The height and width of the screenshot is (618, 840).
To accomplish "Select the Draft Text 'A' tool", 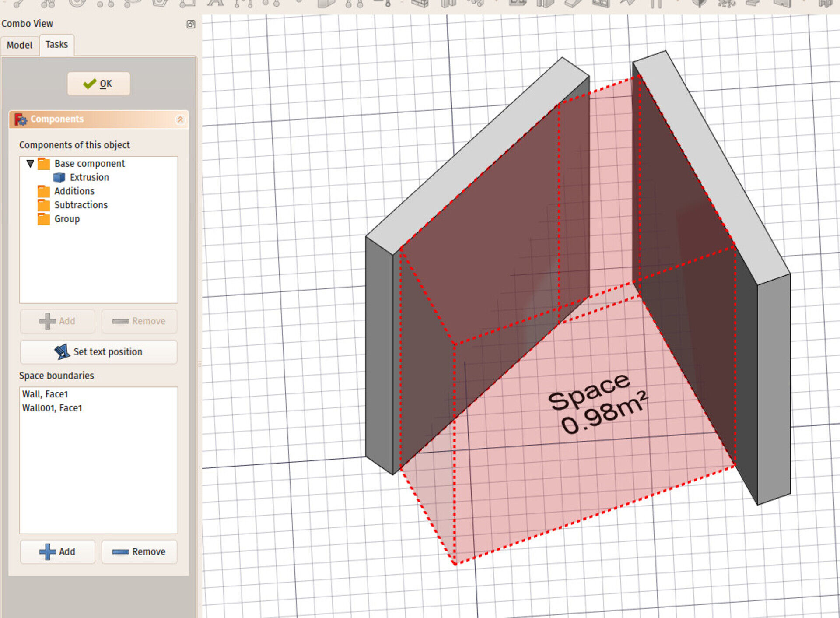I will pos(215,4).
